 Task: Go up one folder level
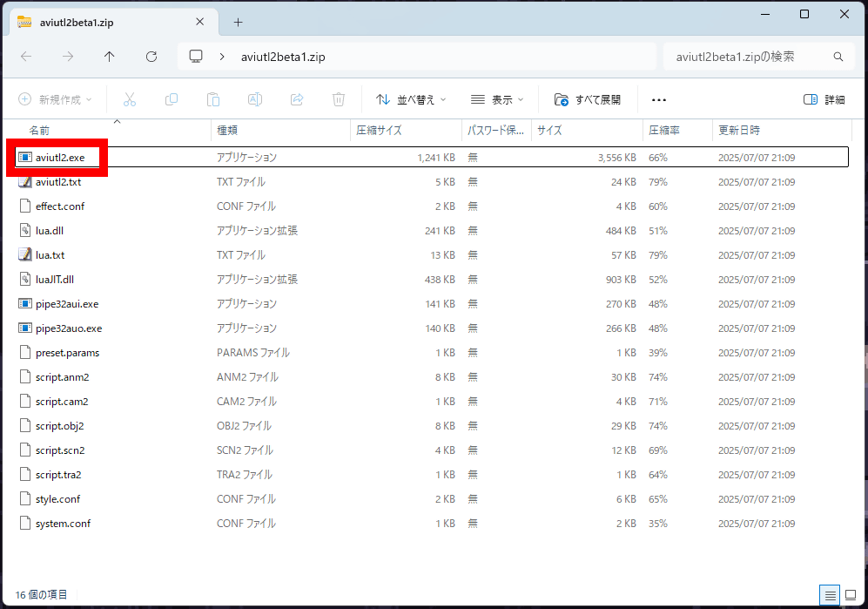tap(110, 57)
